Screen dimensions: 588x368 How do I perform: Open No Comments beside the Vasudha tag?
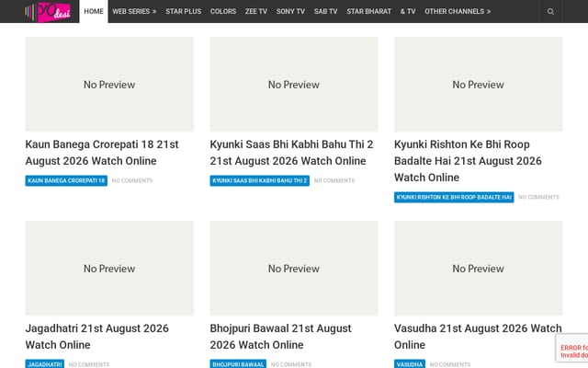pyautogui.click(x=450, y=364)
